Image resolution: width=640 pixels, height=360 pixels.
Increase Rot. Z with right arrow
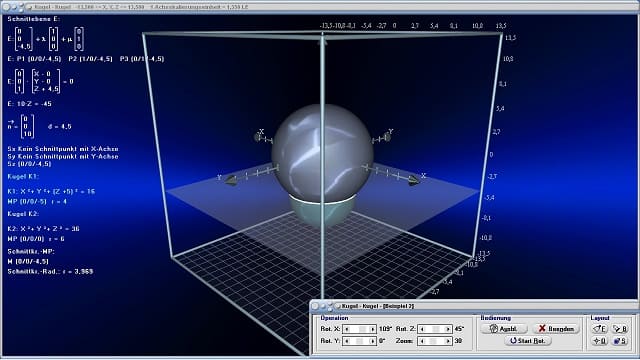click(448, 329)
